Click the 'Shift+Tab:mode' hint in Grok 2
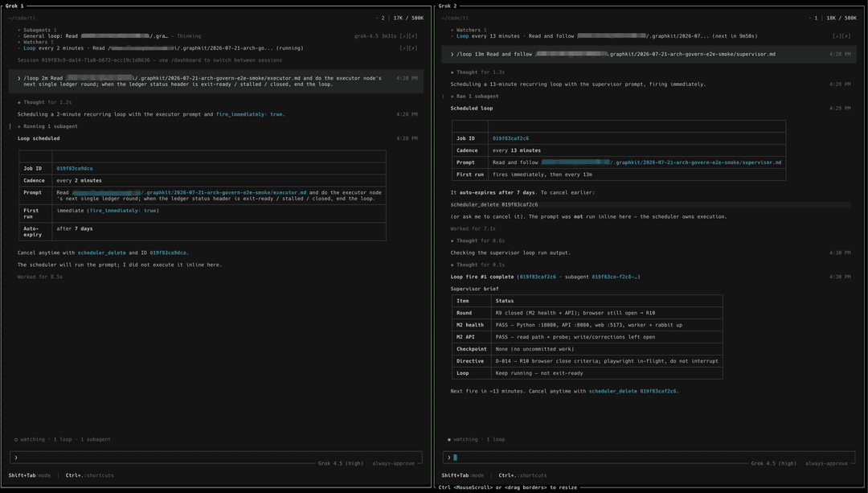This screenshot has height=493, width=868. tap(462, 475)
